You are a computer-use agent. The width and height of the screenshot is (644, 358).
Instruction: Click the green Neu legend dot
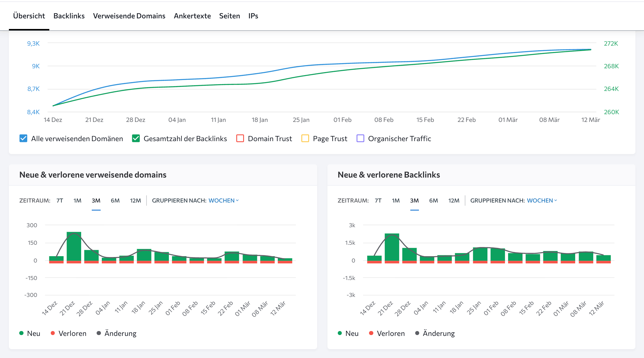[21, 333]
